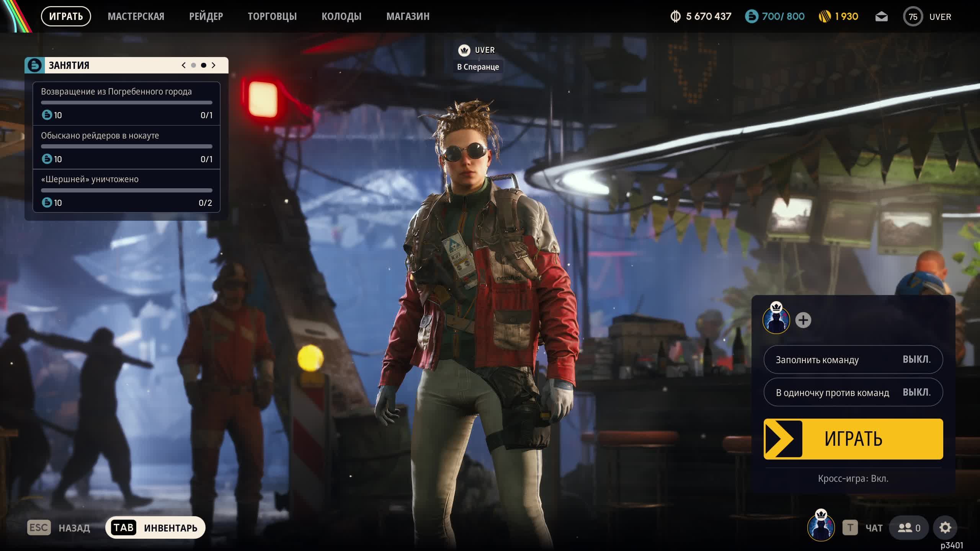Click the gold coin currency icon
The width and height of the screenshot is (980, 551).
[825, 17]
